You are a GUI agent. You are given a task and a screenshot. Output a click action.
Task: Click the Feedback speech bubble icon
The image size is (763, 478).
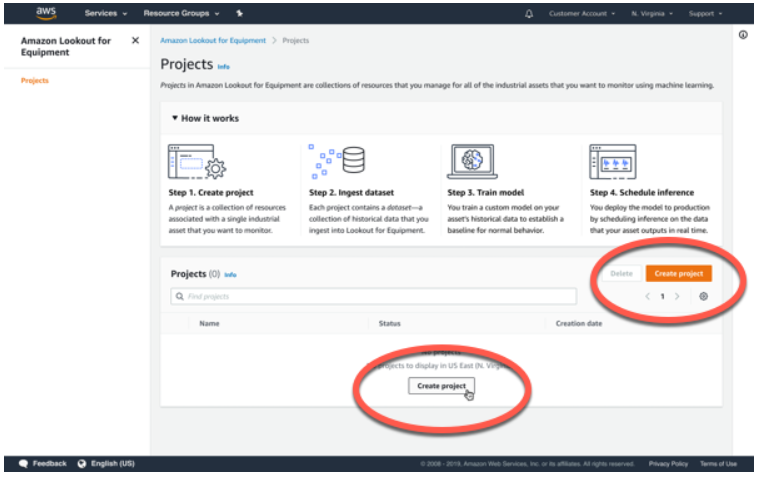[x=23, y=463]
